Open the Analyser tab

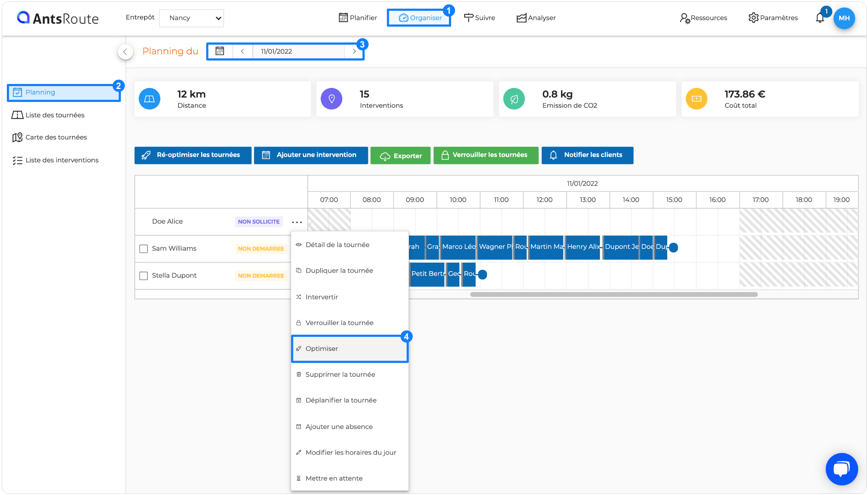click(x=536, y=18)
